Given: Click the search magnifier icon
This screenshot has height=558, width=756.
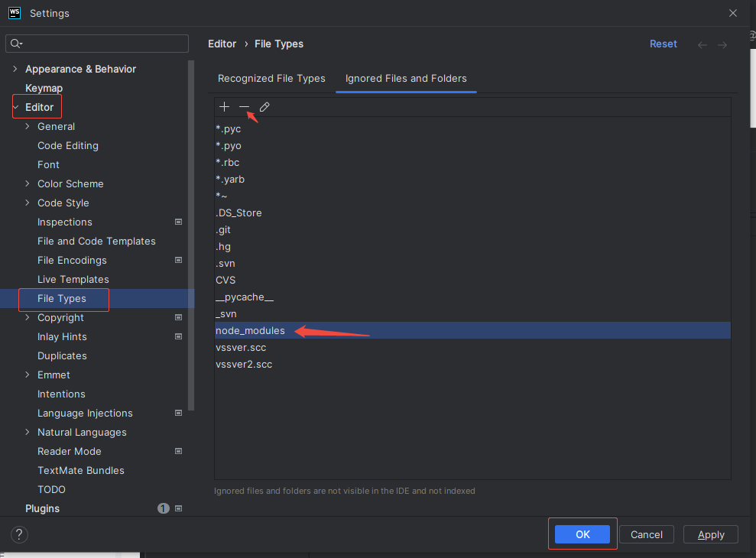Looking at the screenshot, I should click(x=16, y=44).
